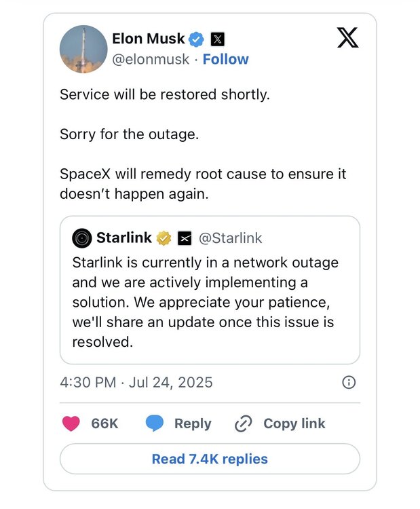Like the post with heart icon
Image resolution: width=420 pixels, height=509 pixels.
tap(71, 423)
